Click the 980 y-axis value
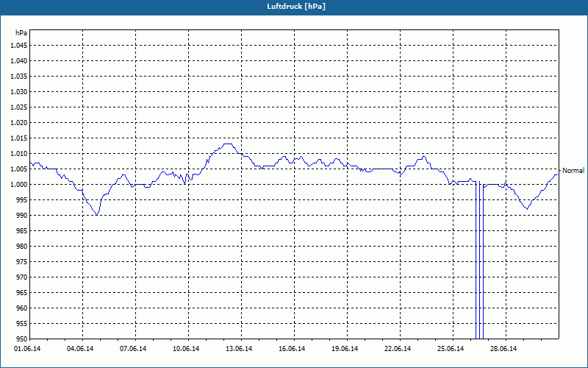 [x=23, y=247]
